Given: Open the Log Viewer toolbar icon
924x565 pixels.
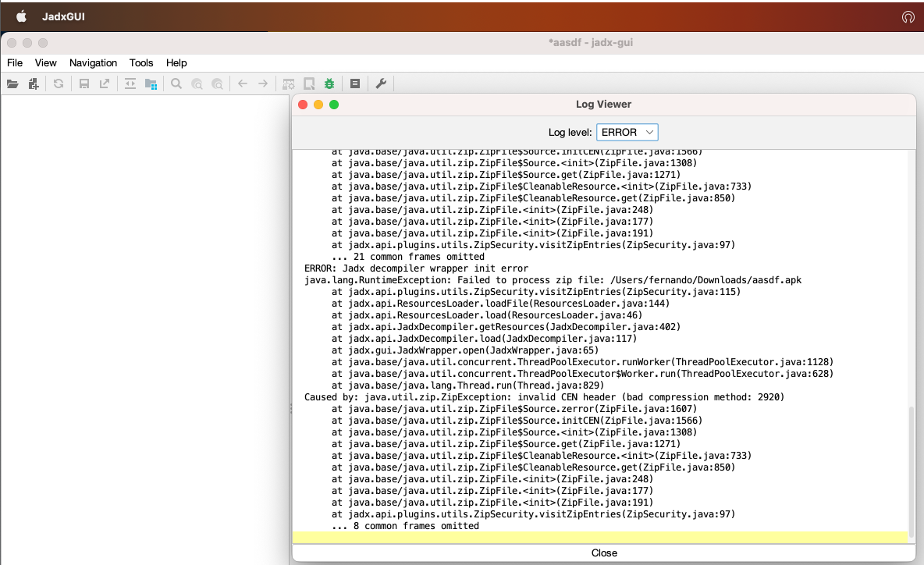Looking at the screenshot, I should coord(355,84).
